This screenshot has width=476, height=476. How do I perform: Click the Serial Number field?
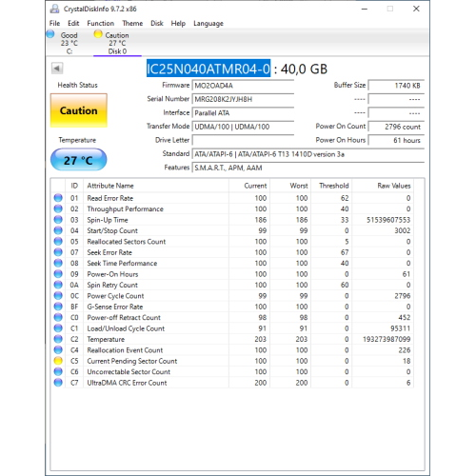(x=243, y=99)
